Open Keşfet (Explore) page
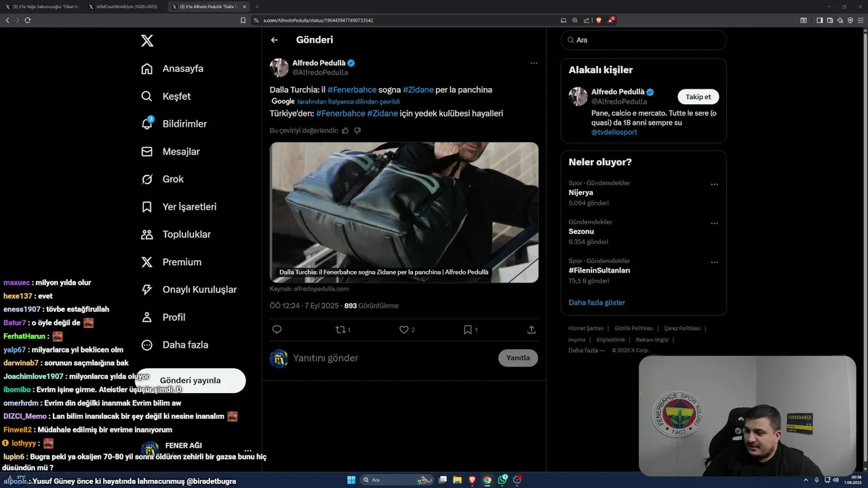The image size is (868, 488). (x=166, y=96)
